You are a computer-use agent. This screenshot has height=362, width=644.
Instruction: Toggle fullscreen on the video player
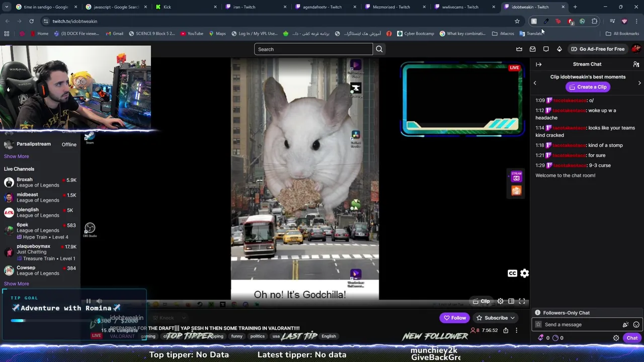522,301
